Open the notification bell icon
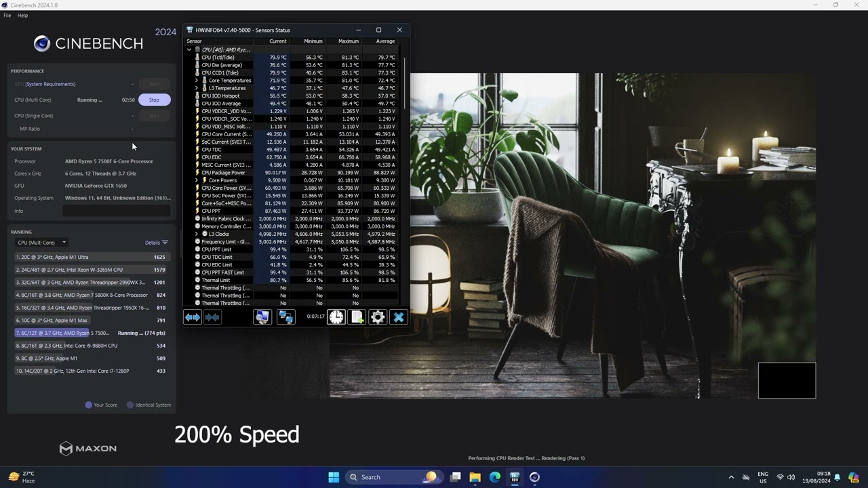The width and height of the screenshot is (868, 488). point(837,477)
